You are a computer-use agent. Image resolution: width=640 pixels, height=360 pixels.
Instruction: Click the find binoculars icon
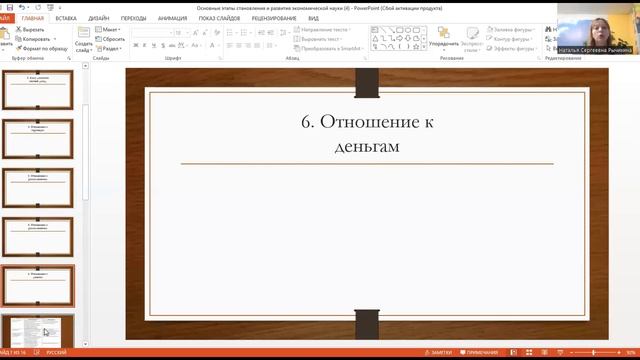click(548, 29)
